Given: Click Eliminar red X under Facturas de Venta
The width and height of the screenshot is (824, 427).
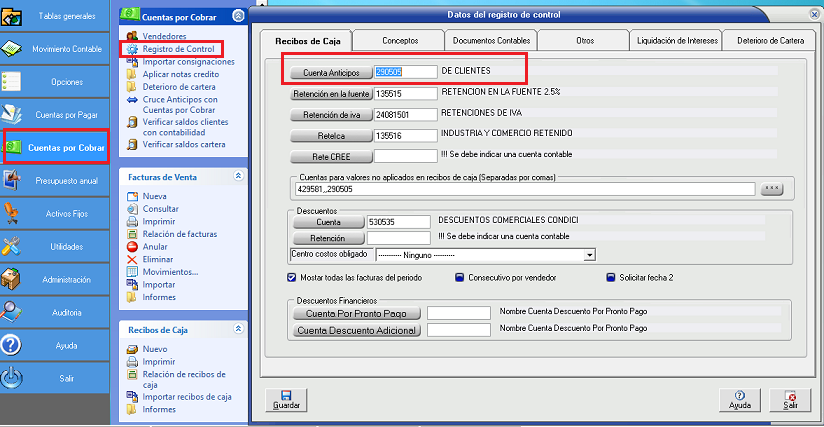Looking at the screenshot, I should coord(133,259).
